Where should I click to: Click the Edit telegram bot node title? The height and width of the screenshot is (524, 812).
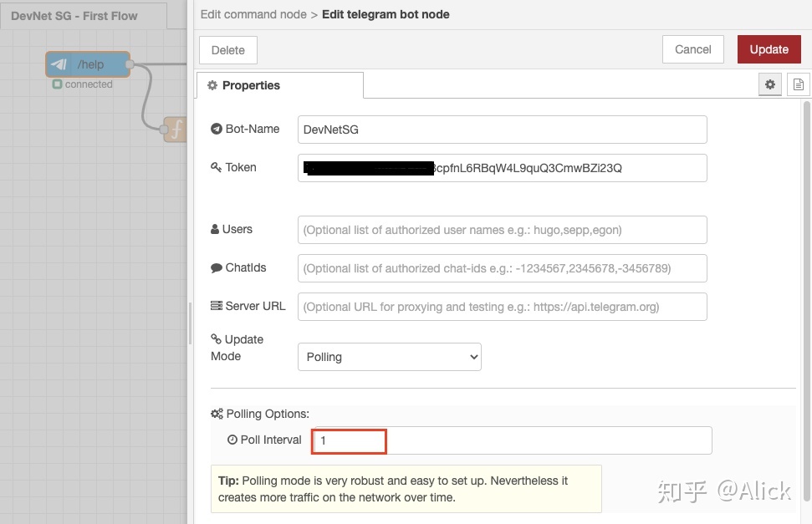[x=386, y=14]
